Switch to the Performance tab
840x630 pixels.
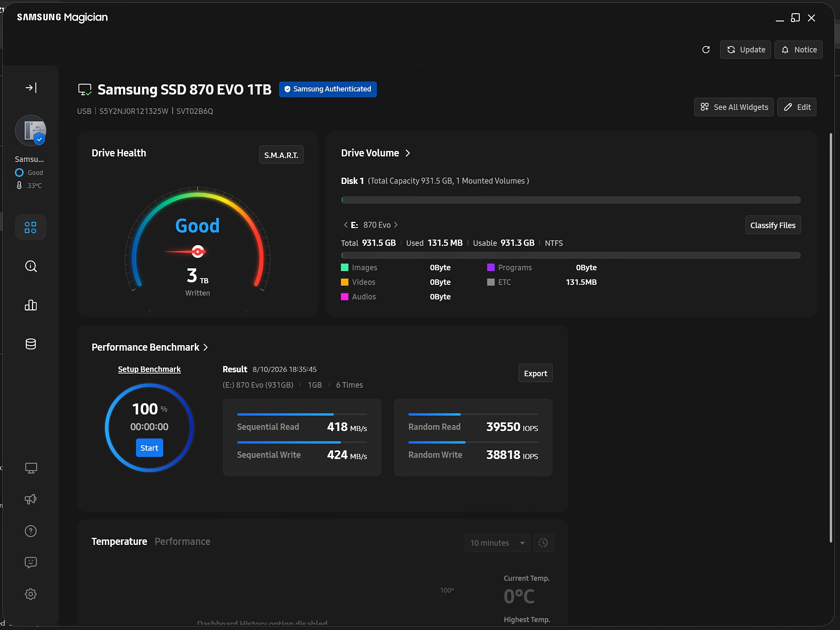(x=182, y=541)
